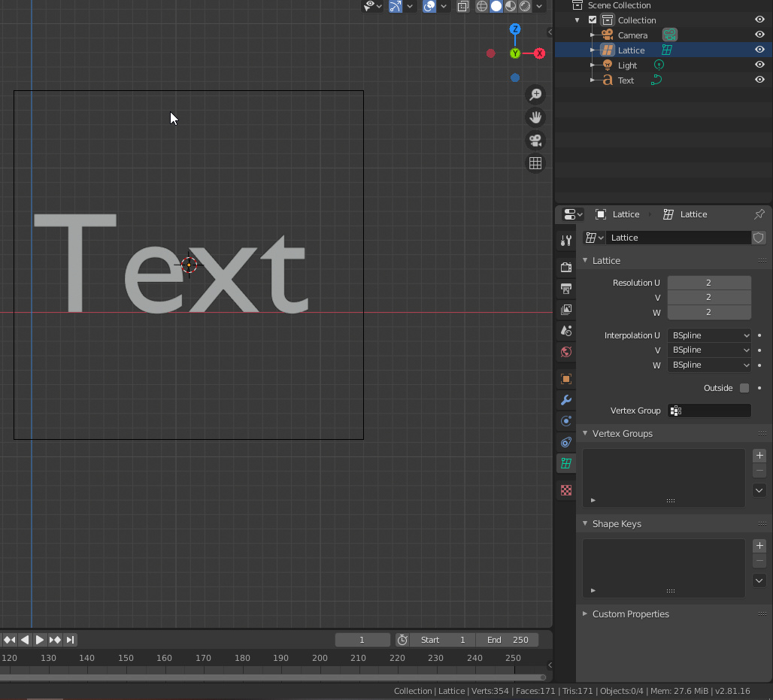
Task: Click the pan hand viewport button
Action: point(535,117)
